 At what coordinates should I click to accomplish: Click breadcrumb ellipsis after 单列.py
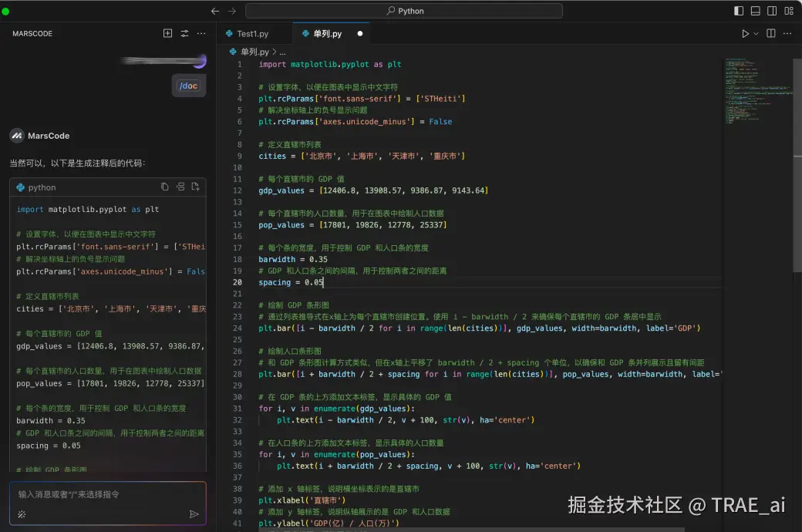click(282, 52)
